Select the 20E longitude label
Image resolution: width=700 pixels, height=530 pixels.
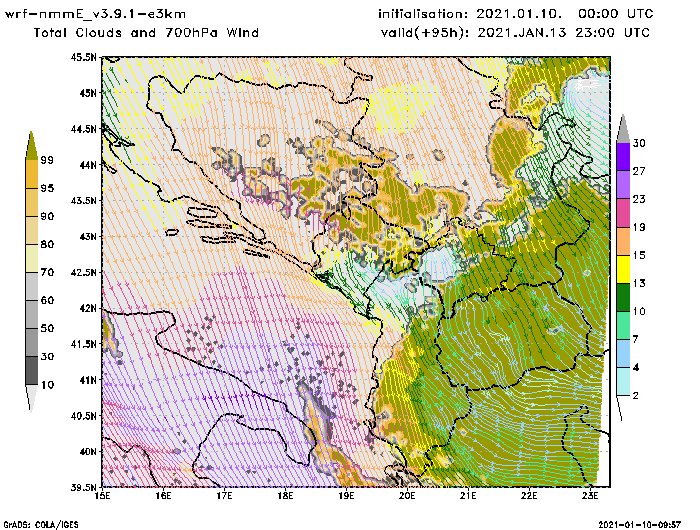407,496
